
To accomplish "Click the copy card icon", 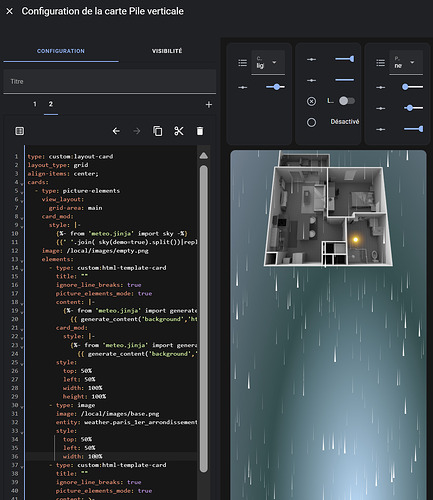I will tap(158, 131).
